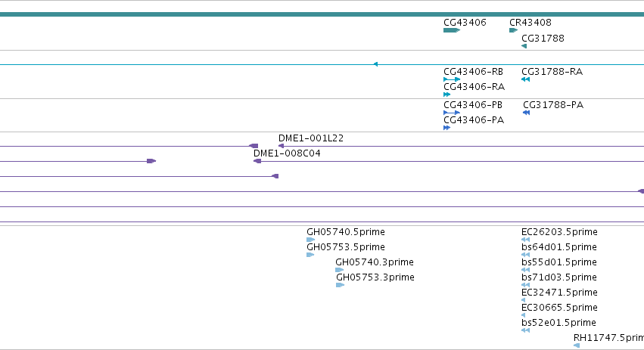
Task: Select the GH05740.5prime EST arrow
Action: tap(311, 240)
